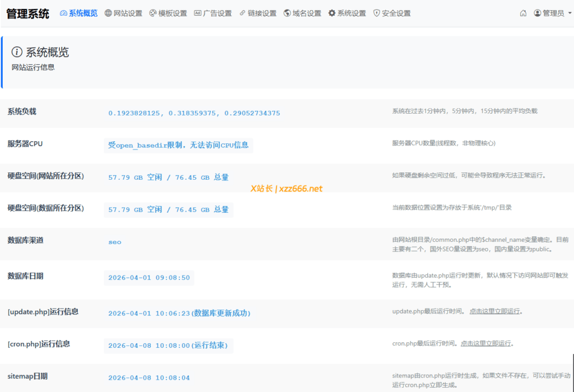Click the 数据库日期 timestamp value

149,277
